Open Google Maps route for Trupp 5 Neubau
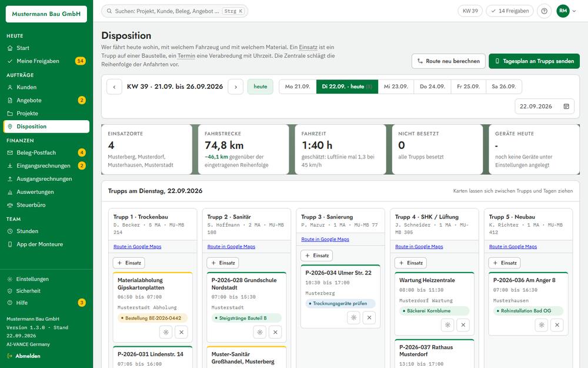This screenshot has height=368, width=588. click(513, 247)
